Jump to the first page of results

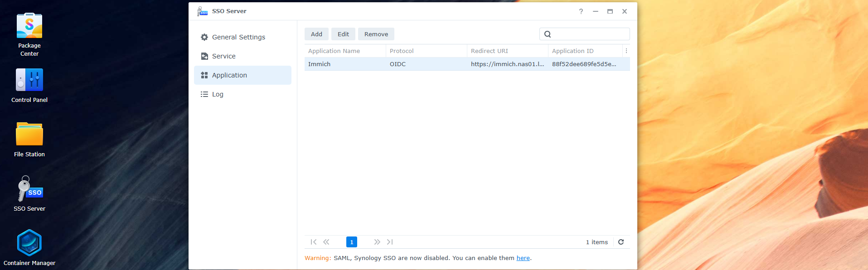tap(313, 242)
